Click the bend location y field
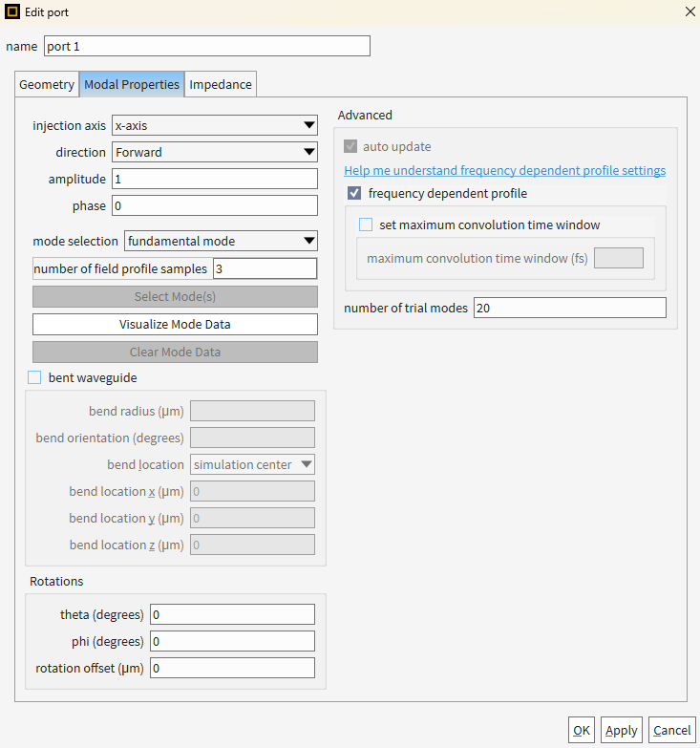The width and height of the screenshot is (700, 748). pyautogui.click(x=252, y=518)
